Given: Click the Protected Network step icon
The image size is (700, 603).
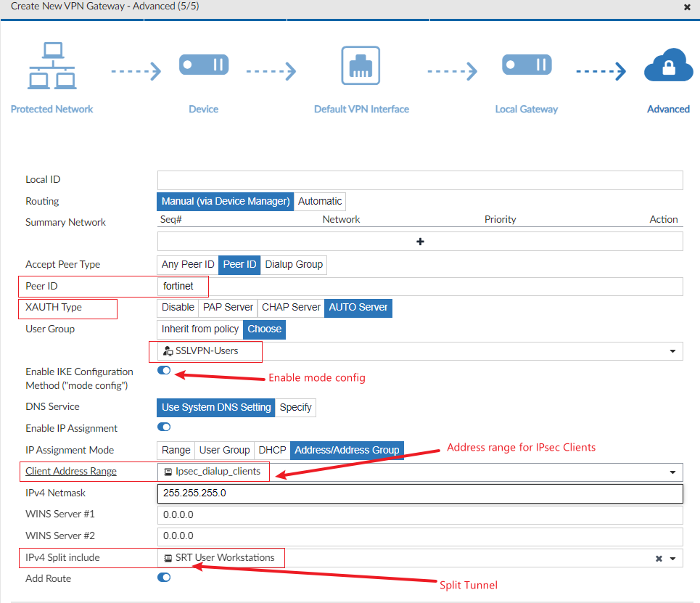Looking at the screenshot, I should [x=52, y=65].
